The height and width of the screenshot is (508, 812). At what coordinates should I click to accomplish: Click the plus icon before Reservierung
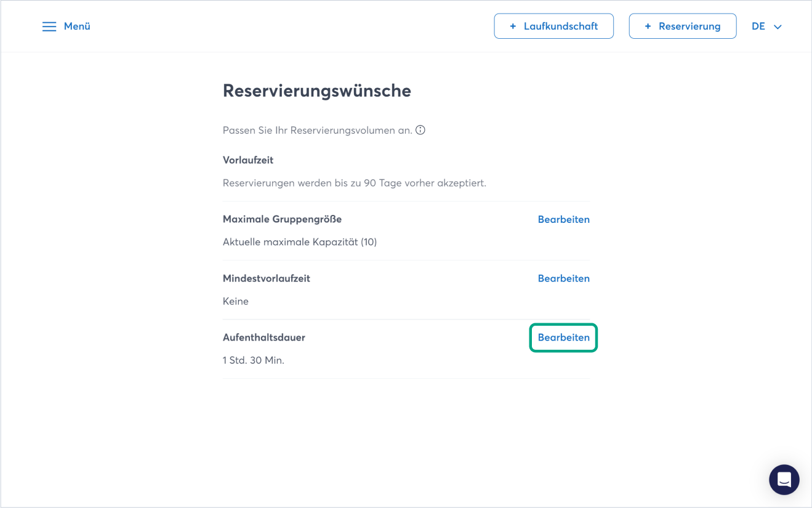(x=648, y=26)
